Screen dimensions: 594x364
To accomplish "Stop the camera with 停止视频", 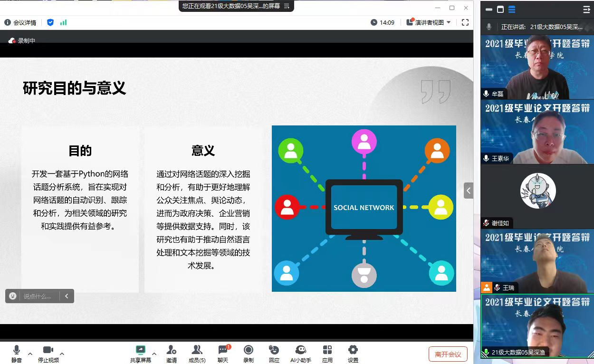I will (x=48, y=354).
